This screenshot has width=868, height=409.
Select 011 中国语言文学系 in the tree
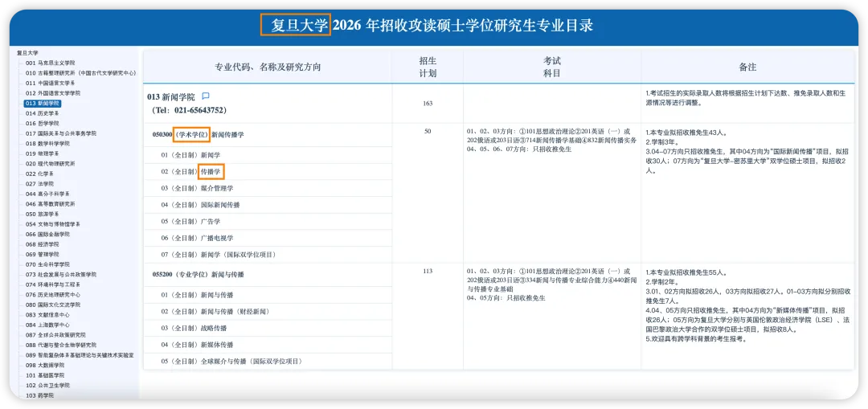coord(50,83)
